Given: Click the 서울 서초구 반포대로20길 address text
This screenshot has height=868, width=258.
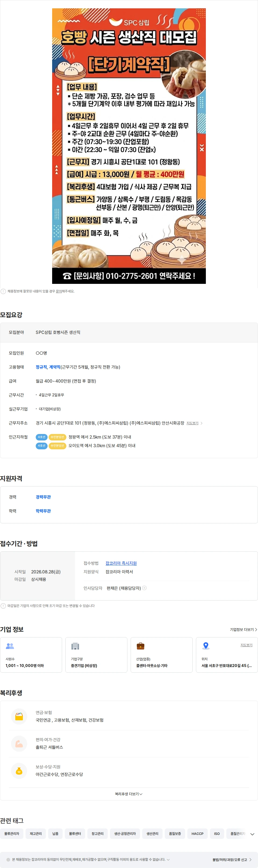Looking at the screenshot, I should [x=226, y=665].
